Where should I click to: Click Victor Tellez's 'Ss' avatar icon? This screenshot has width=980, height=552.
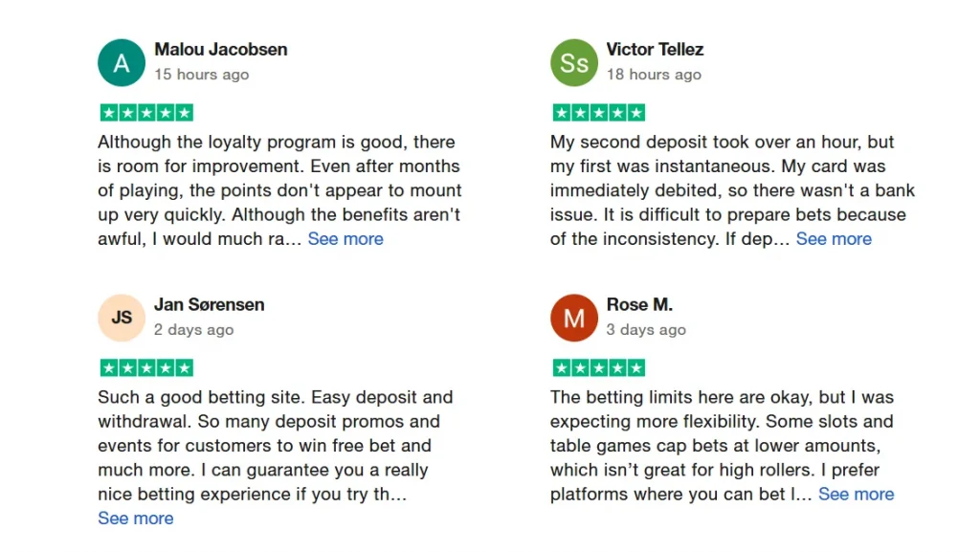[x=574, y=63]
